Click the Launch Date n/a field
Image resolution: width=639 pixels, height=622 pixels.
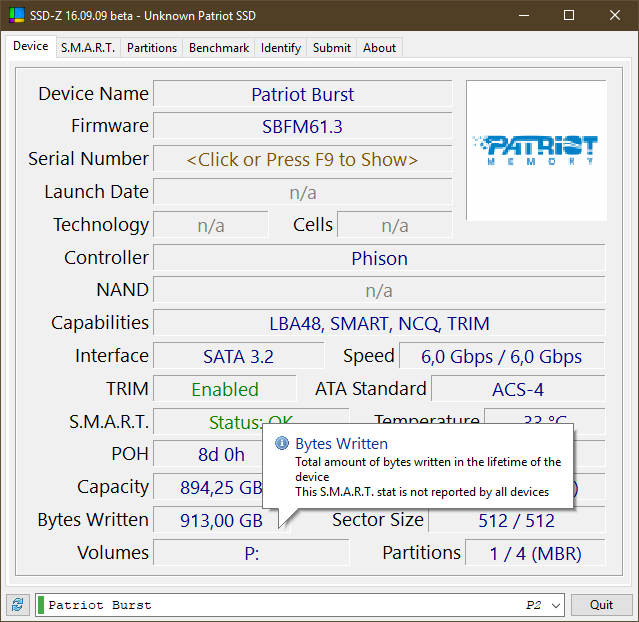pyautogui.click(x=302, y=192)
